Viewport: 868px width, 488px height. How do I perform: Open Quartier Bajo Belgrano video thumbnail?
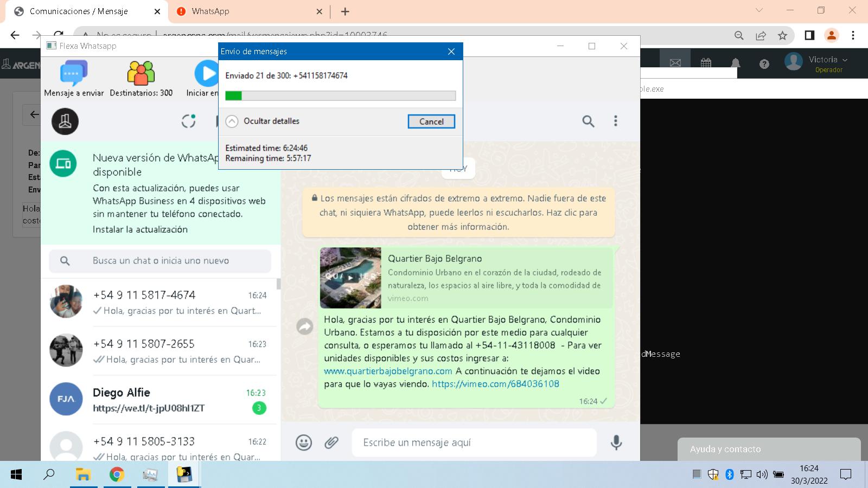[x=350, y=278]
